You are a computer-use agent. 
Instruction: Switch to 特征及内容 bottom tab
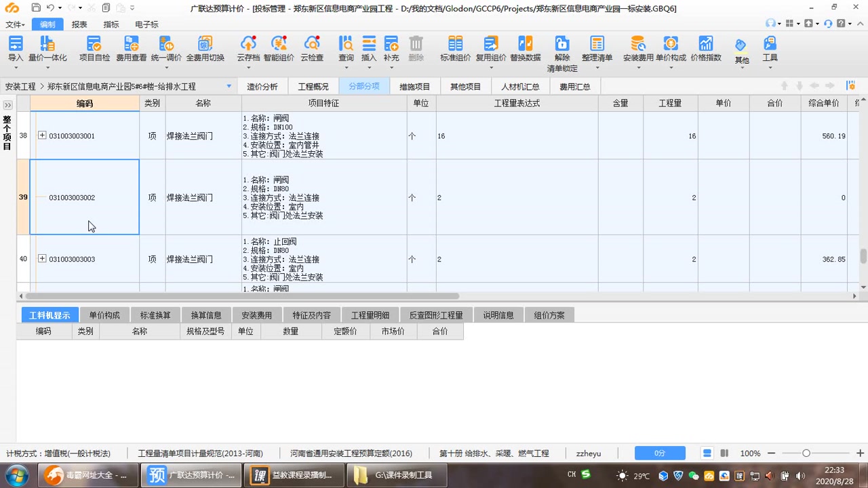point(311,315)
